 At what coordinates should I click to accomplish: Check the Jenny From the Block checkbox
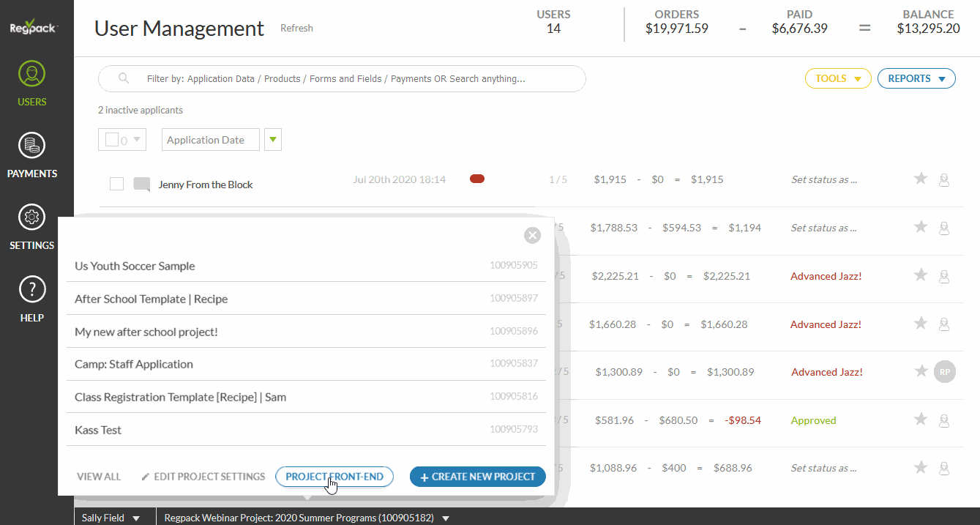pos(116,184)
